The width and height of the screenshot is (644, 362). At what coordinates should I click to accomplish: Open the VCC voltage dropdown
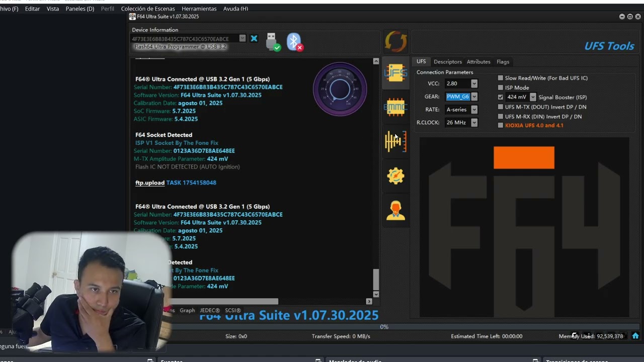point(474,83)
